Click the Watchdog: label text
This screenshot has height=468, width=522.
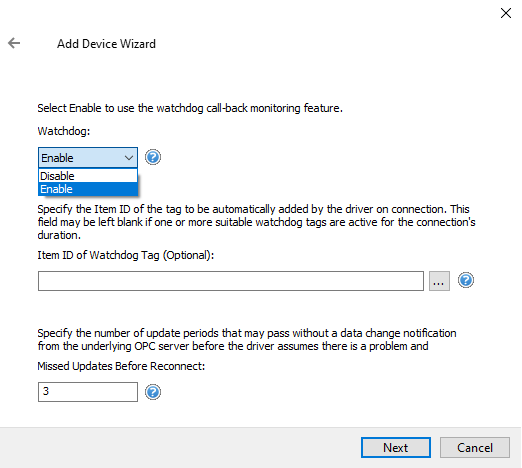pos(64,131)
